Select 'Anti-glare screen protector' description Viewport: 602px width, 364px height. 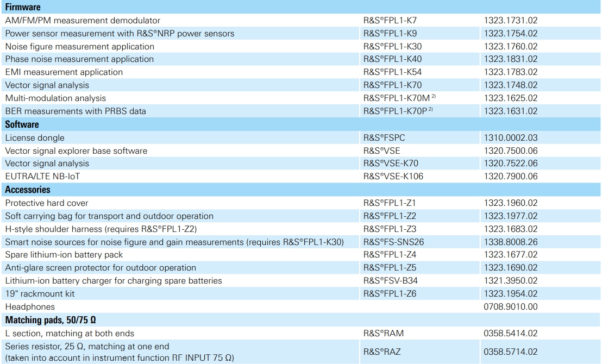[101, 268]
